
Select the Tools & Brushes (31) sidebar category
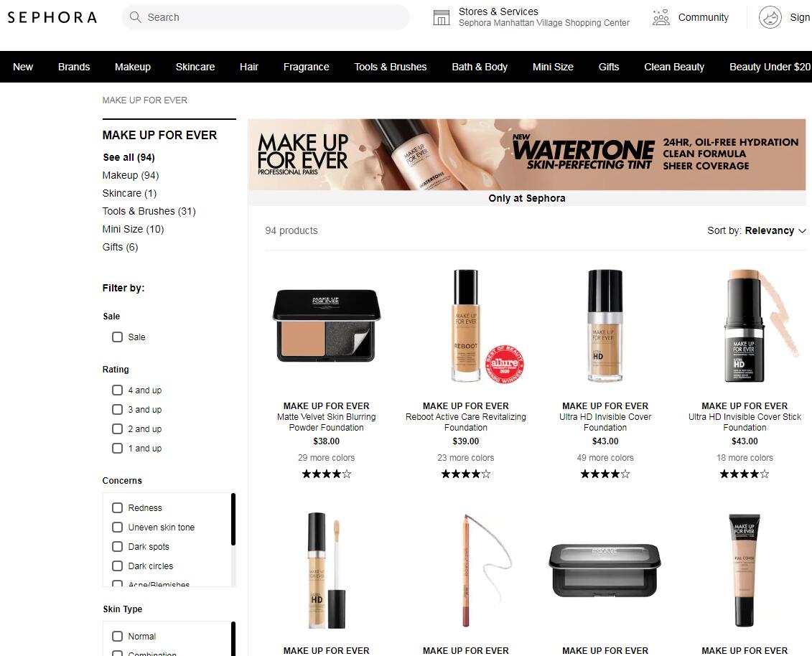coord(149,211)
